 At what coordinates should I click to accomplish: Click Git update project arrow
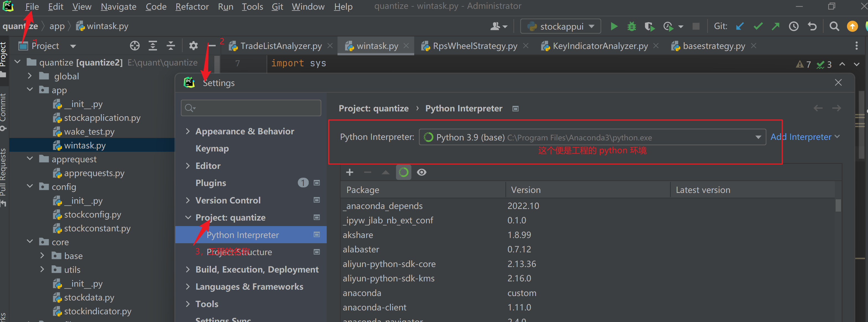pos(740,26)
